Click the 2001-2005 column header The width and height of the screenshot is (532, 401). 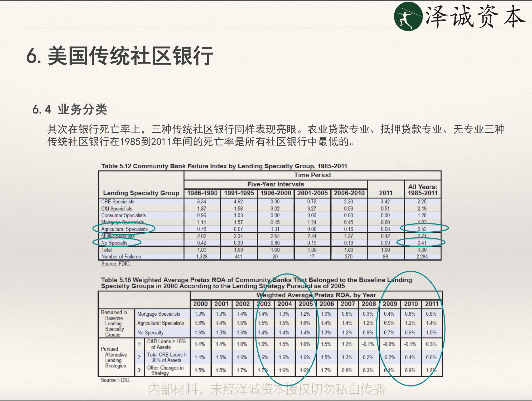pyautogui.click(x=312, y=193)
